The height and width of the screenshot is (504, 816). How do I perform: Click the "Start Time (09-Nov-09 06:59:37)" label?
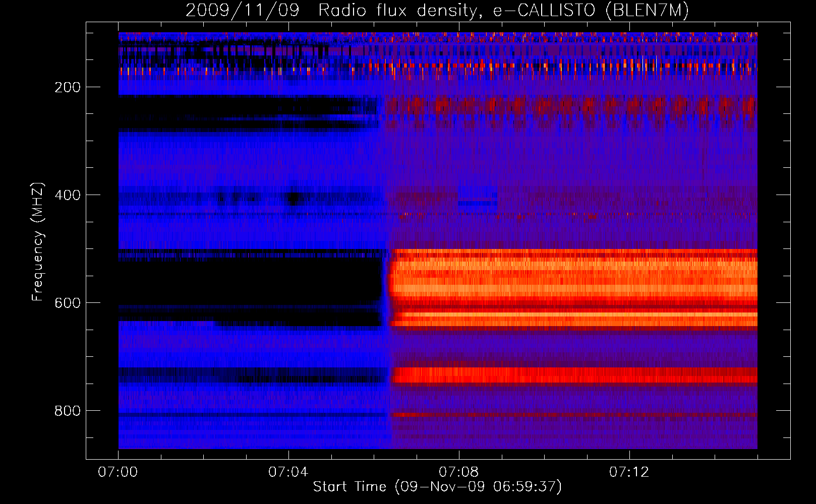[x=437, y=487]
